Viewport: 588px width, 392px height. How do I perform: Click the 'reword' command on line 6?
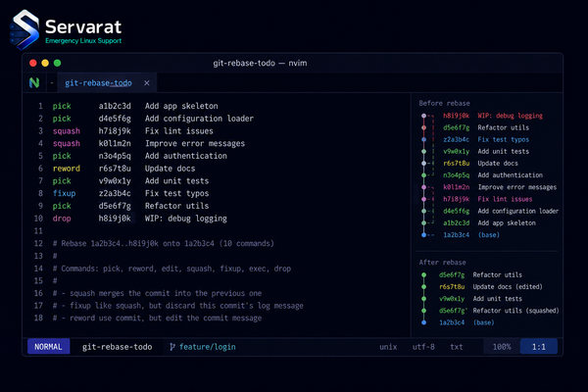point(67,169)
